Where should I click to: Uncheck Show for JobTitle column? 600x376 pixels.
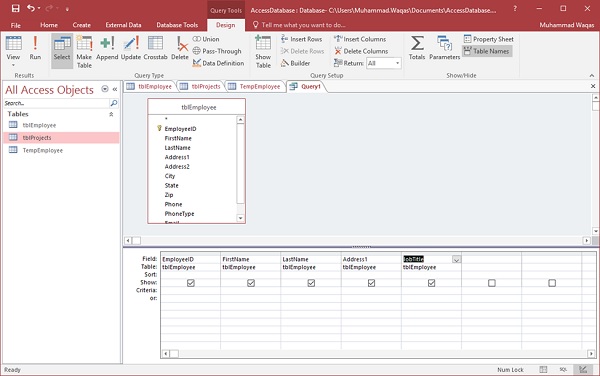(x=431, y=283)
